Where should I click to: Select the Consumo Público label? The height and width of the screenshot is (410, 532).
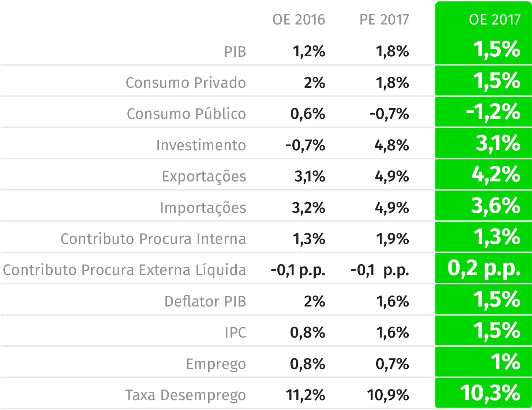click(x=186, y=114)
